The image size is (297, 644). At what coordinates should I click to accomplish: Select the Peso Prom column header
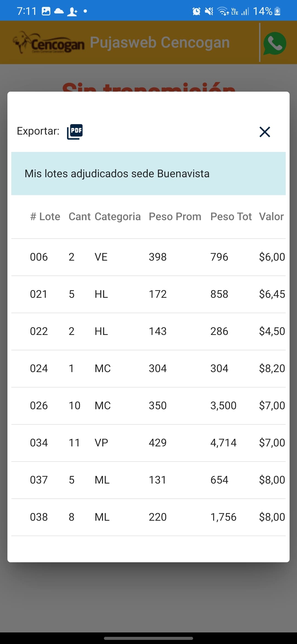(175, 217)
